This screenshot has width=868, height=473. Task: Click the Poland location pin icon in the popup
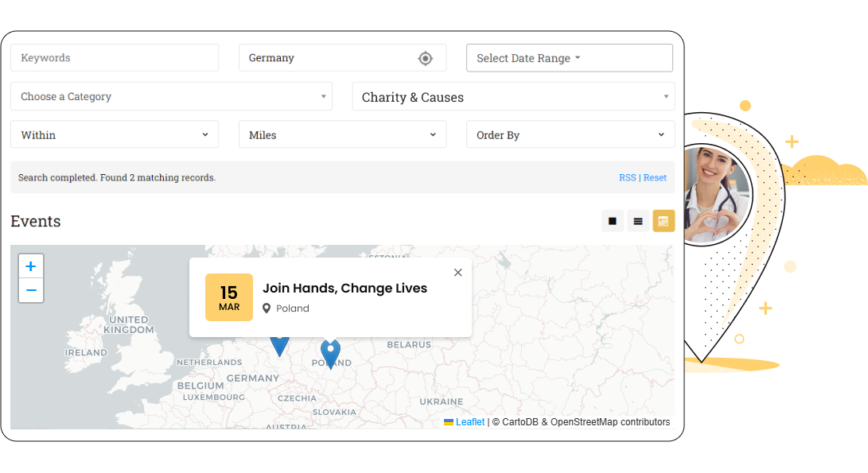(x=267, y=308)
